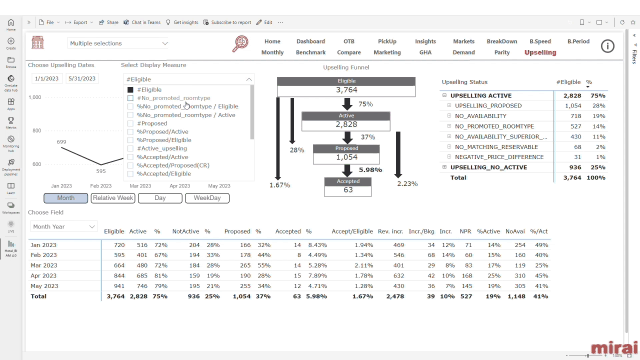Check the #Active_upselling option
640x360 pixels.
(130, 149)
